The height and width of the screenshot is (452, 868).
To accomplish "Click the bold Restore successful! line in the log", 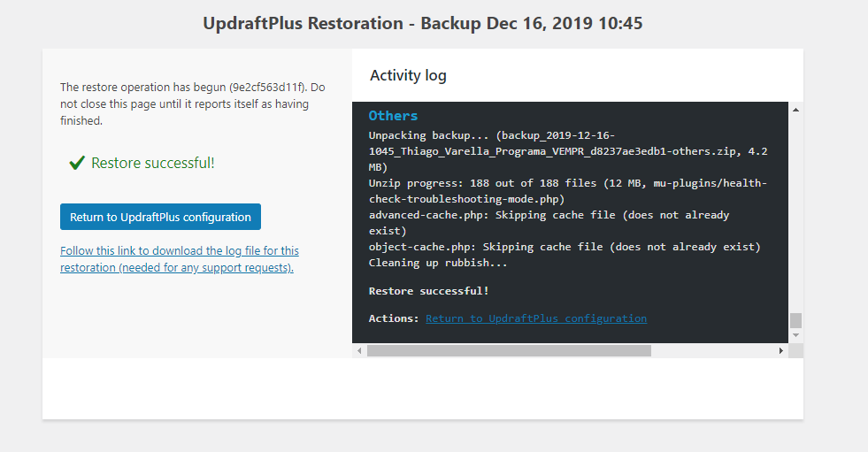I will click(x=428, y=291).
